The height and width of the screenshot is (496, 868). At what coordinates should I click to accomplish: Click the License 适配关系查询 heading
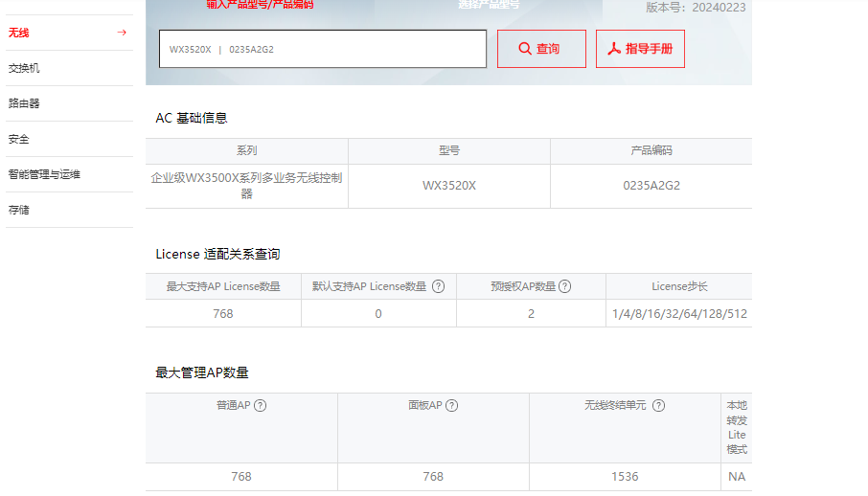pos(217,254)
